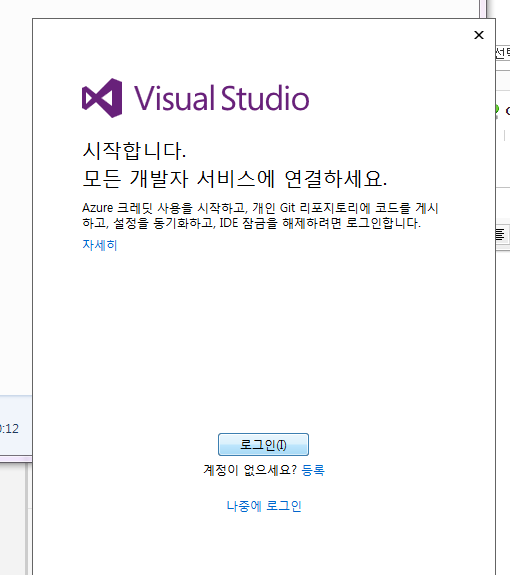Close the Visual Studio sign-in dialog
The height and width of the screenshot is (585, 510).
479,35
